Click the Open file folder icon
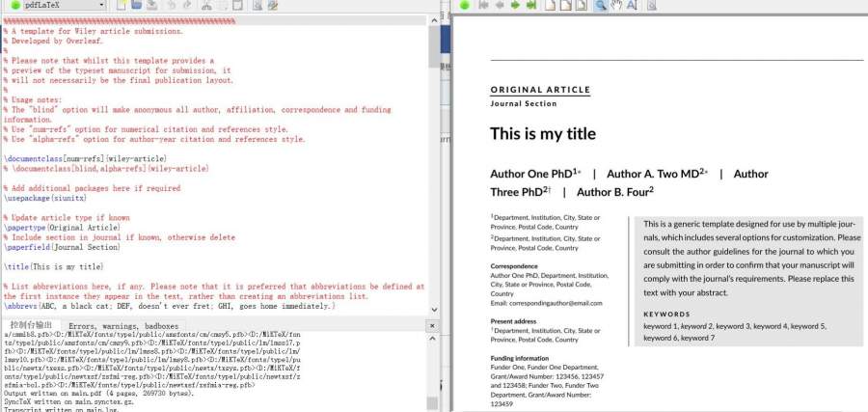The width and height of the screenshot is (868, 412). click(x=137, y=6)
